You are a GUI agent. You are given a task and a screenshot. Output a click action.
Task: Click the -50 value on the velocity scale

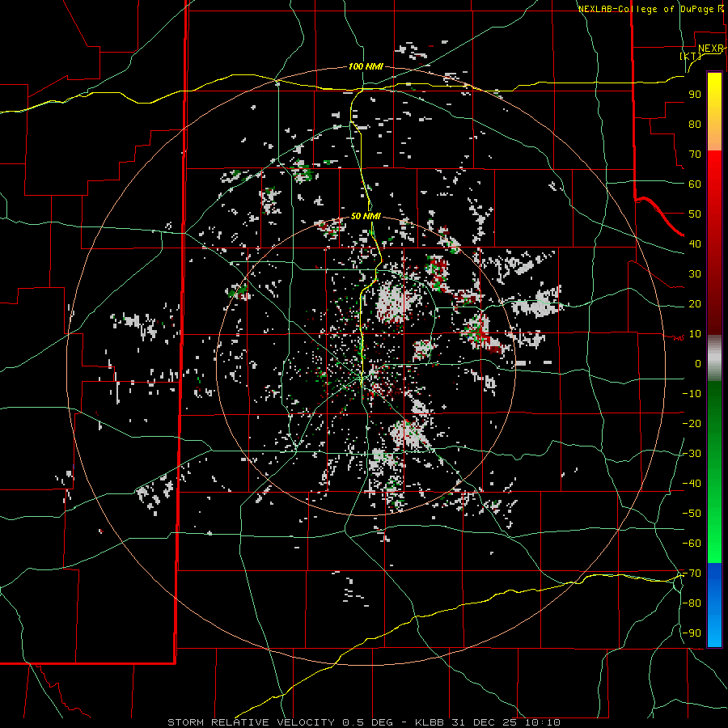[x=692, y=514]
